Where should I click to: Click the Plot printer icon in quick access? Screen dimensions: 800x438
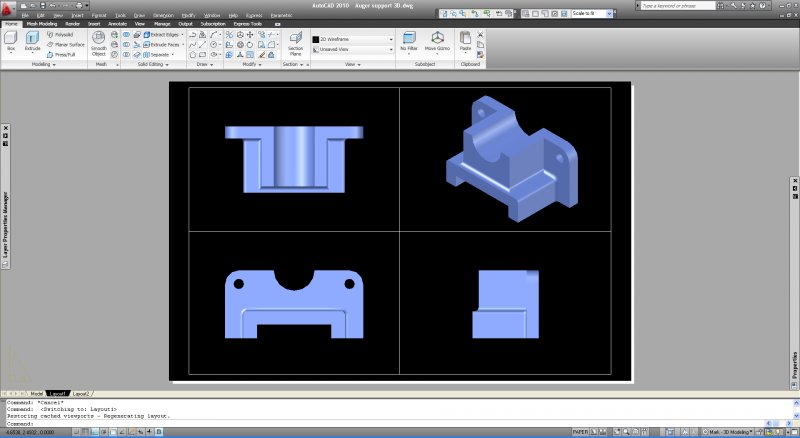79,6
